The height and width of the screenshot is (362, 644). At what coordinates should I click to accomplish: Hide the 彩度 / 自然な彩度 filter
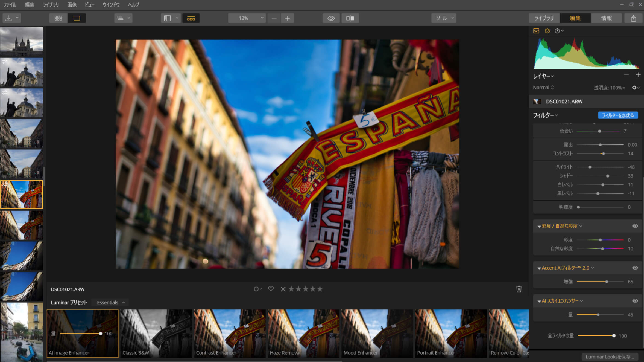coord(635,226)
